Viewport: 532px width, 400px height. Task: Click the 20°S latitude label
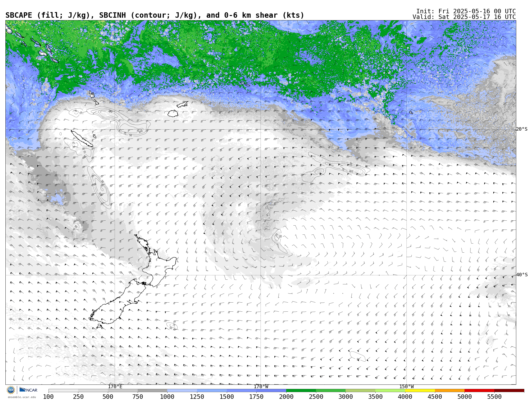pyautogui.click(x=522, y=129)
